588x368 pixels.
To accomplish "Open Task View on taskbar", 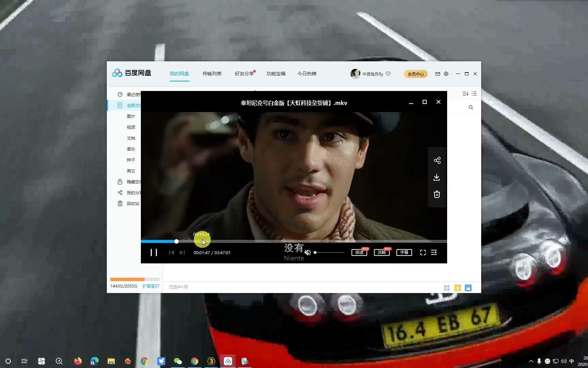I will (x=24, y=361).
